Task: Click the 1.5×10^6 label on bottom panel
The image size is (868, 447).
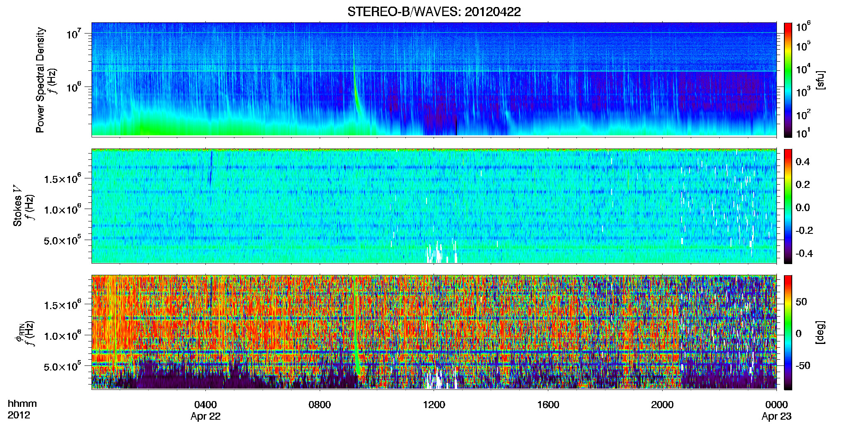Action: (x=63, y=305)
